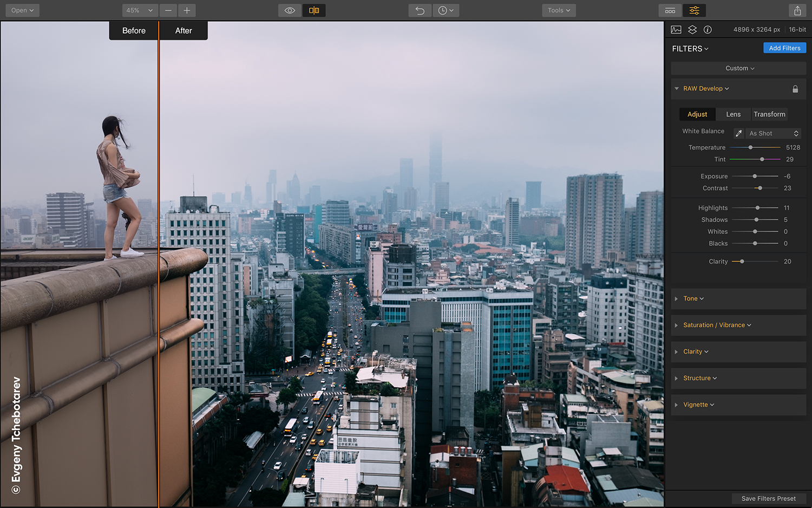Select the Adjust tab

[x=697, y=114]
